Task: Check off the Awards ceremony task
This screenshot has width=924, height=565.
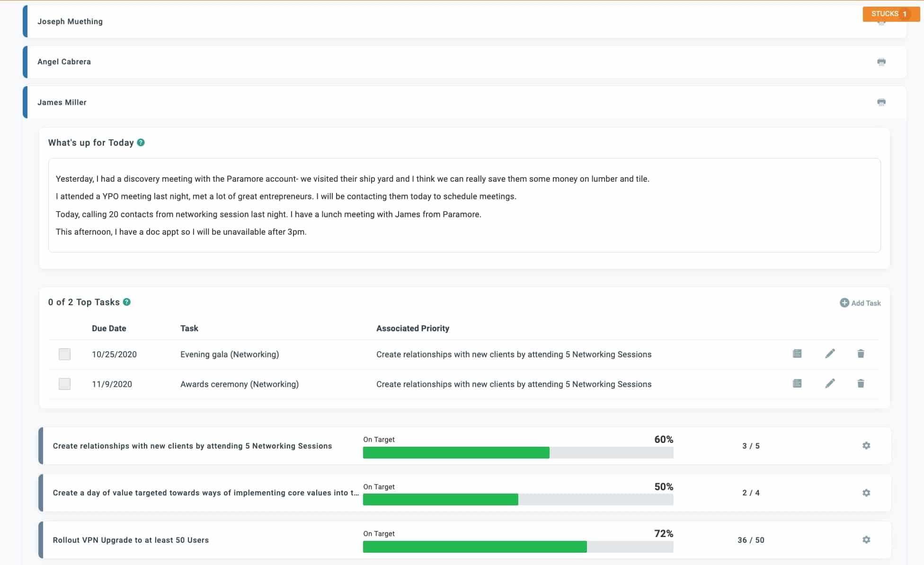Action: 64,384
